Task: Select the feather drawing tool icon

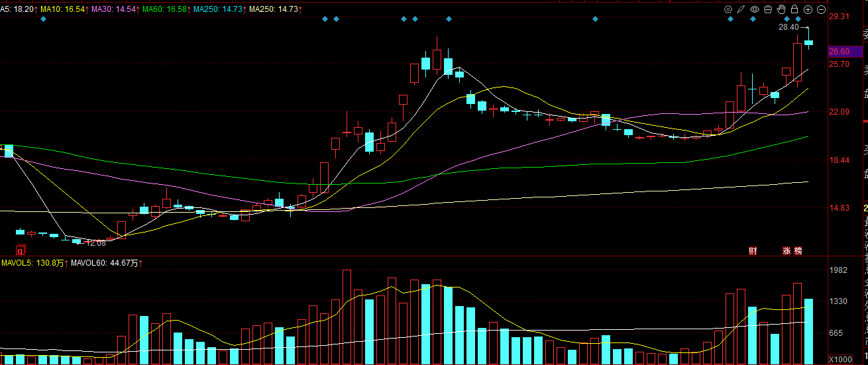Action: pyautogui.click(x=741, y=9)
